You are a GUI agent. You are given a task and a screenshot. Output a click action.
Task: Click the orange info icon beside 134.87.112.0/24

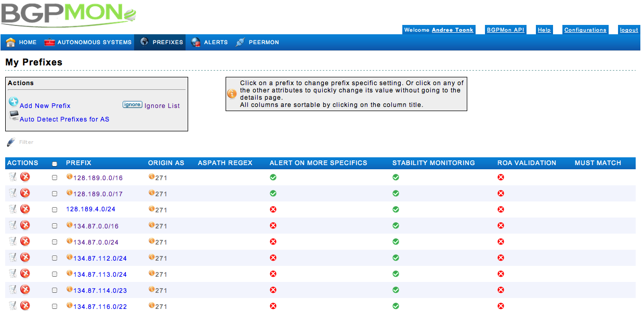coord(70,258)
